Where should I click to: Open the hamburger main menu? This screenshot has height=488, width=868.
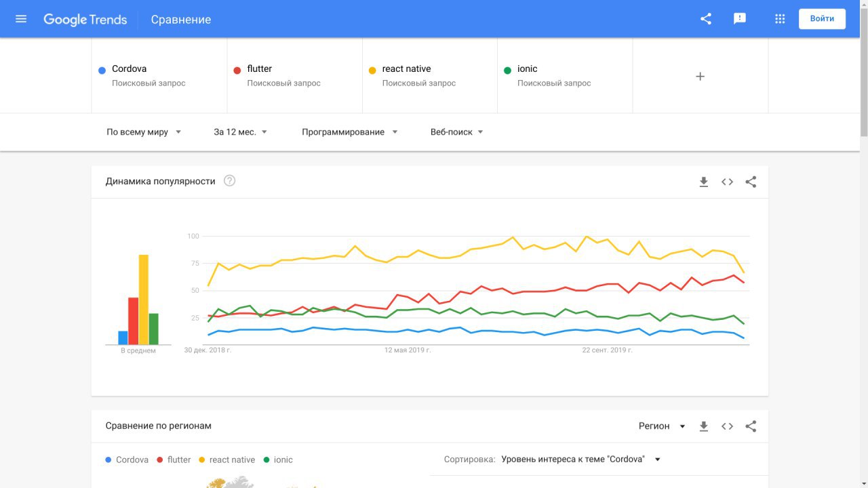pyautogui.click(x=21, y=19)
